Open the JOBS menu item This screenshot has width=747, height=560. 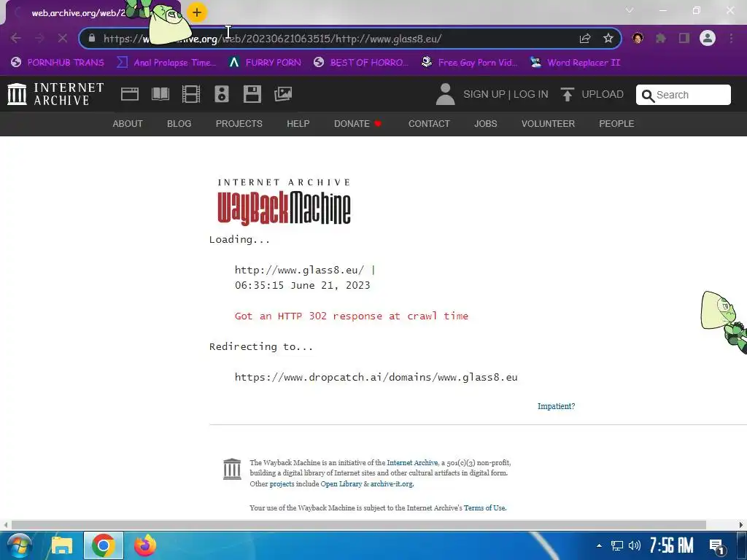pyautogui.click(x=485, y=124)
